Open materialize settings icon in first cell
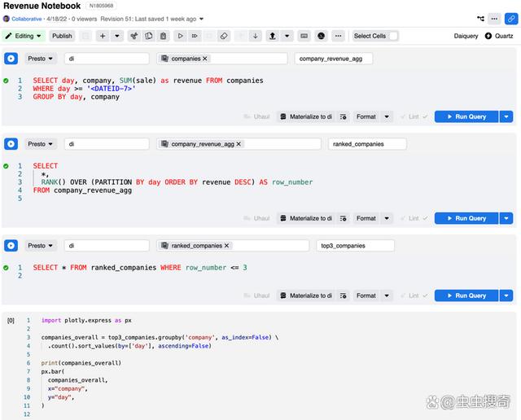 click(344, 116)
